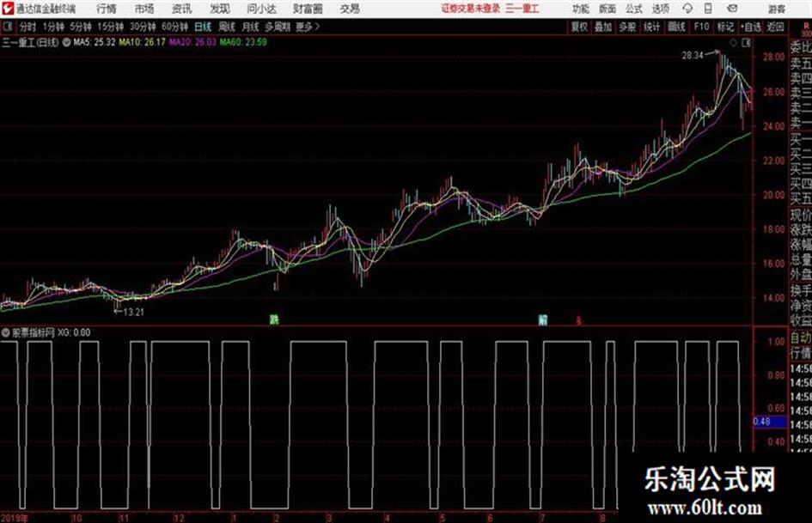Click the cyan marker icon near month 7

[542, 319]
